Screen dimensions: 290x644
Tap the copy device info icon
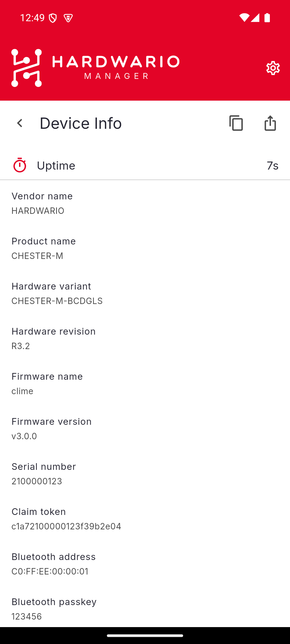tap(236, 123)
